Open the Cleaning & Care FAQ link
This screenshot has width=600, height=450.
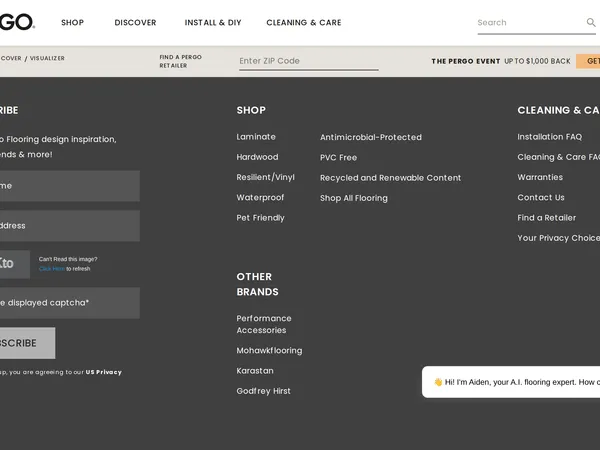(559, 157)
